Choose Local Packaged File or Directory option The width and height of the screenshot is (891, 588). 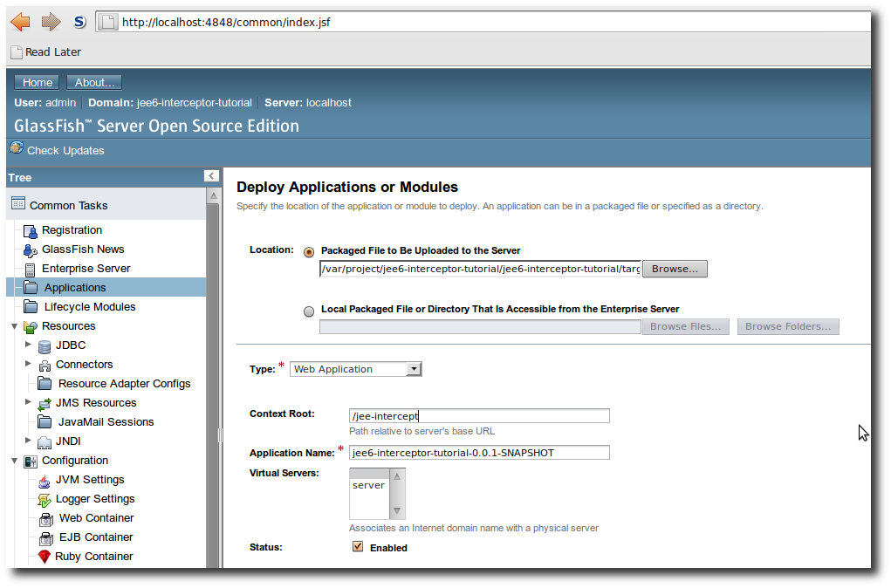coord(309,311)
